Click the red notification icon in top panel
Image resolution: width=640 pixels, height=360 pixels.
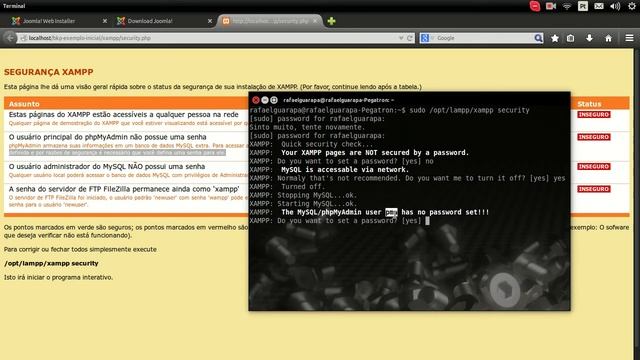(x=535, y=6)
